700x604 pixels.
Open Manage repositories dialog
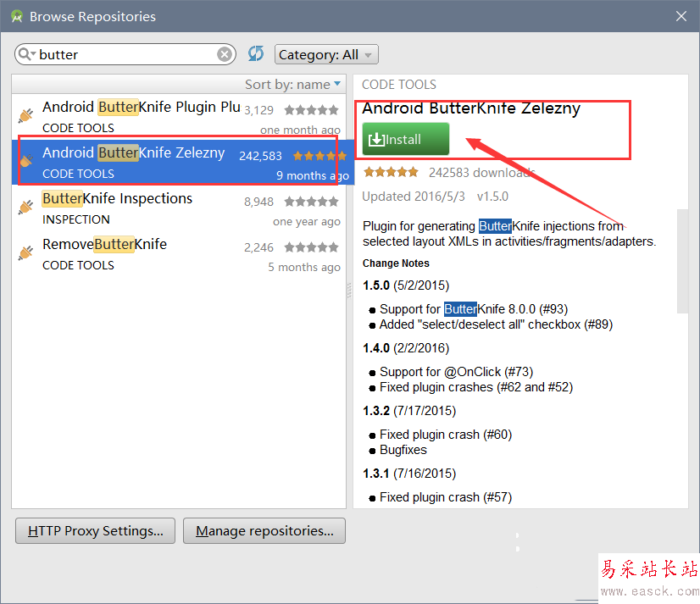pos(264,531)
